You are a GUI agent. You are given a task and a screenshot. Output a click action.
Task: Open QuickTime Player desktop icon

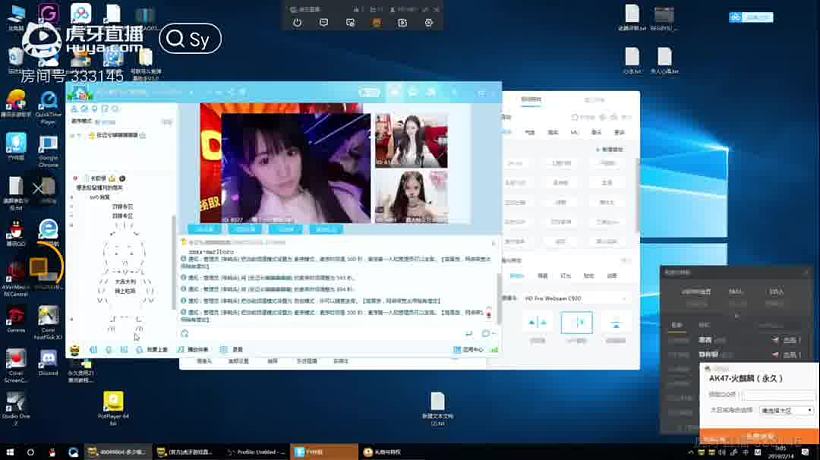(47, 102)
